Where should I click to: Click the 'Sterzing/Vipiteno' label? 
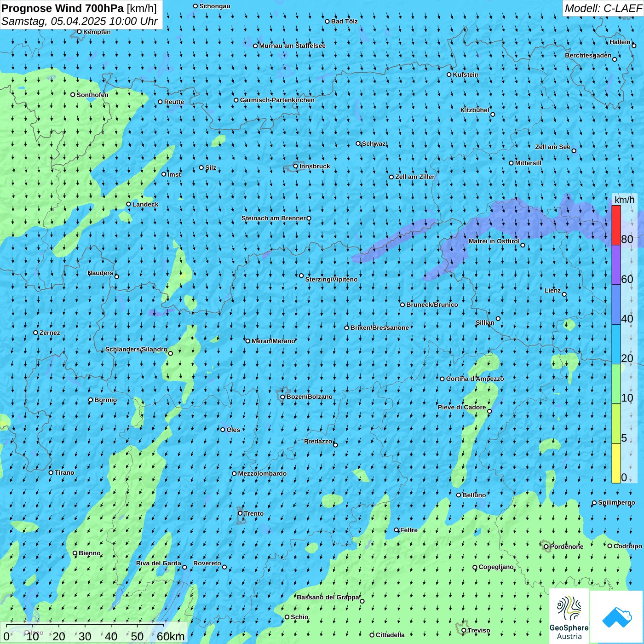331,279
